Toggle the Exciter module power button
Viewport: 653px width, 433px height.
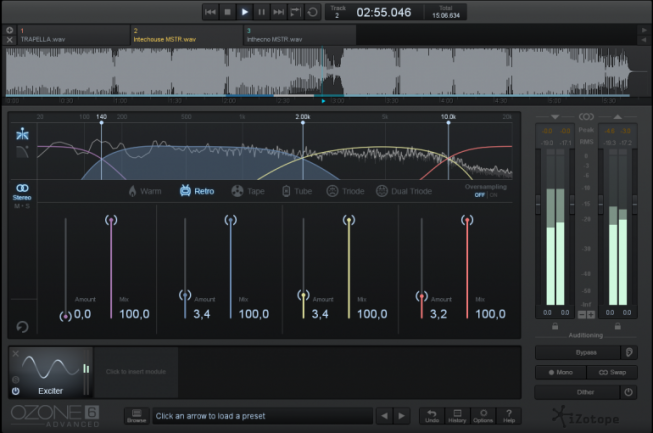(15, 391)
